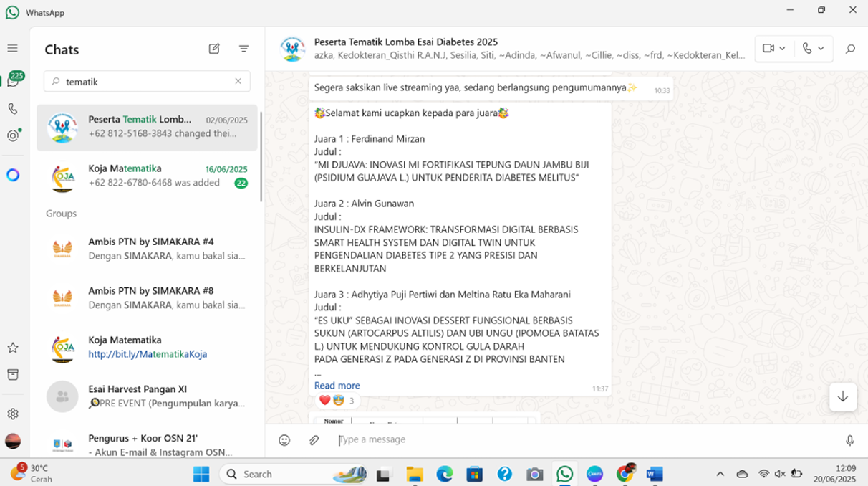Toggle the sidebar hamburger menu
This screenshot has height=486, width=868.
[x=13, y=49]
